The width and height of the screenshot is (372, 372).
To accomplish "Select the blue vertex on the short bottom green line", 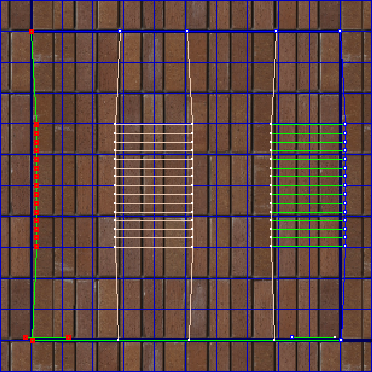I will click(x=292, y=337).
